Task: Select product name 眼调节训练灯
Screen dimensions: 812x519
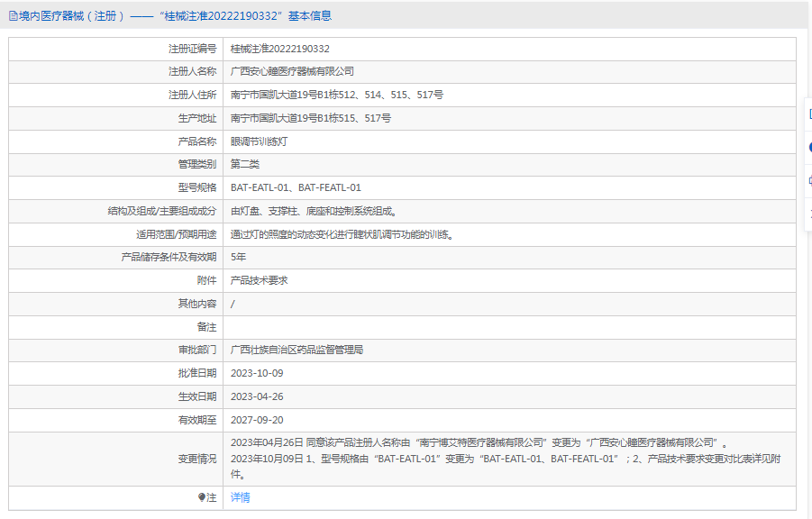Action: [x=259, y=141]
